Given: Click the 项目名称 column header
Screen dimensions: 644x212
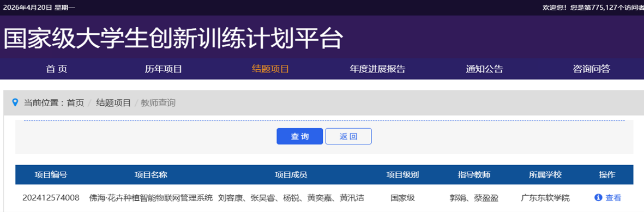Looking at the screenshot, I should point(151,174).
